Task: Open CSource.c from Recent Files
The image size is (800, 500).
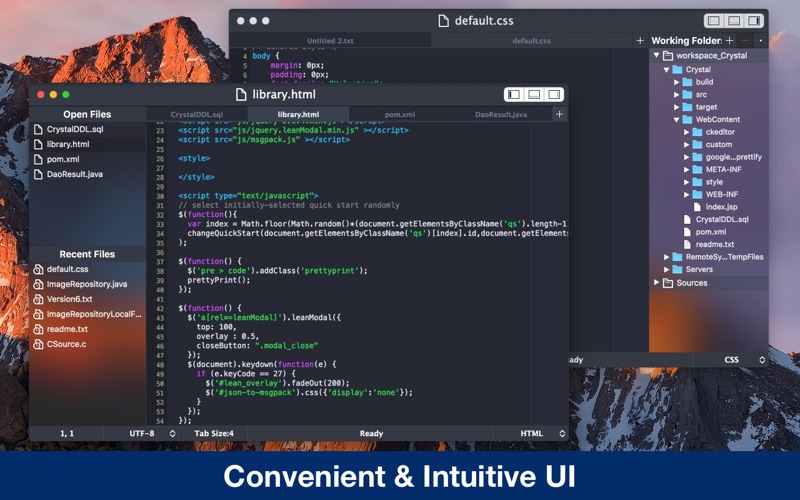Action: click(66, 344)
